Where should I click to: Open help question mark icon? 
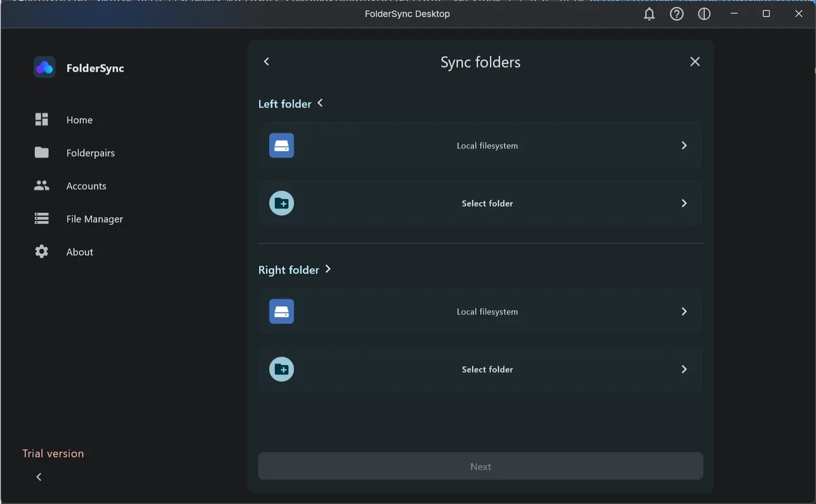pyautogui.click(x=677, y=14)
